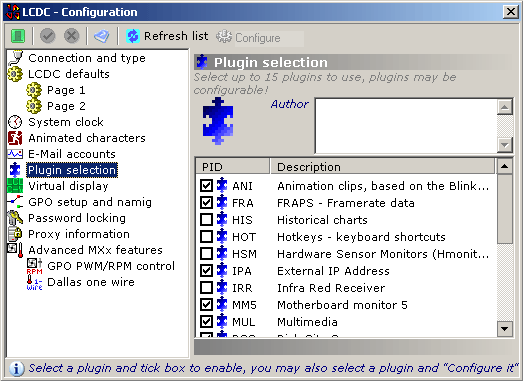Click the gear icon beside Page 2
The height and width of the screenshot is (381, 523).
34,106
